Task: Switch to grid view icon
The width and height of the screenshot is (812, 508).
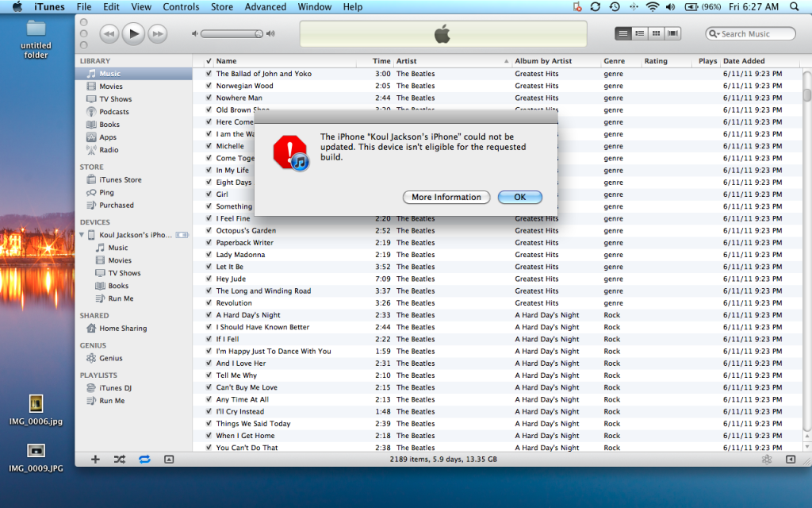Action: tap(656, 33)
